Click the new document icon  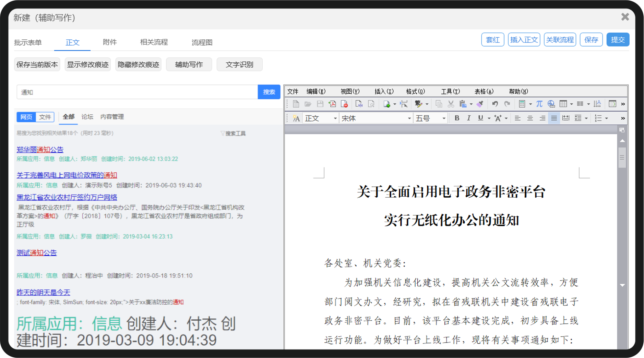click(x=296, y=104)
